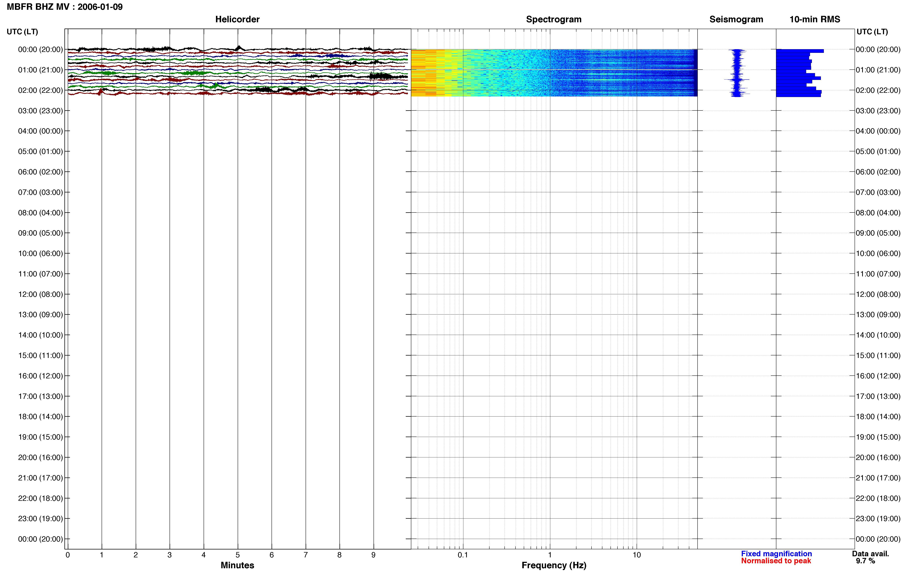Click the 'Normalised to peak' legend text
This screenshot has height=578, width=924.
776,561
